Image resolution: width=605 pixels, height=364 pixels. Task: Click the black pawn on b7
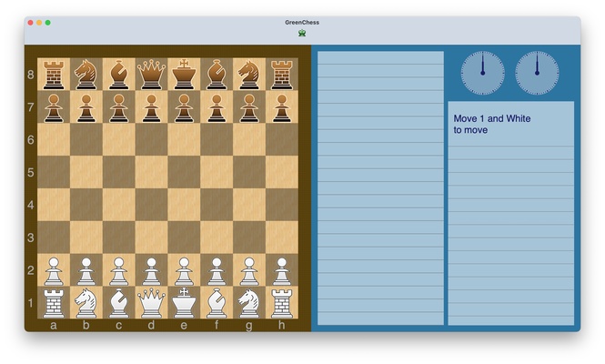[86, 107]
